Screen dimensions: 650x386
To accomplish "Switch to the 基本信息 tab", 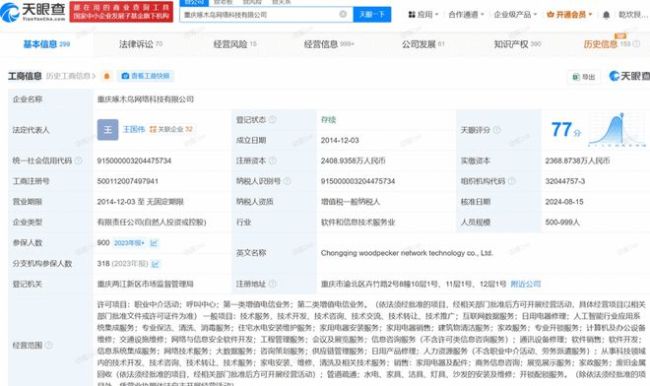I will 46,44.
